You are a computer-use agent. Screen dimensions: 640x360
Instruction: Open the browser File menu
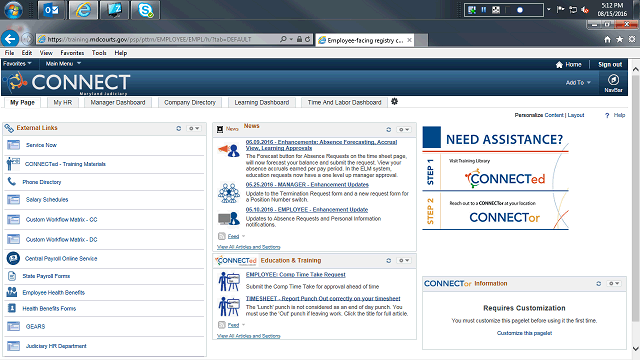pyautogui.click(x=9, y=53)
